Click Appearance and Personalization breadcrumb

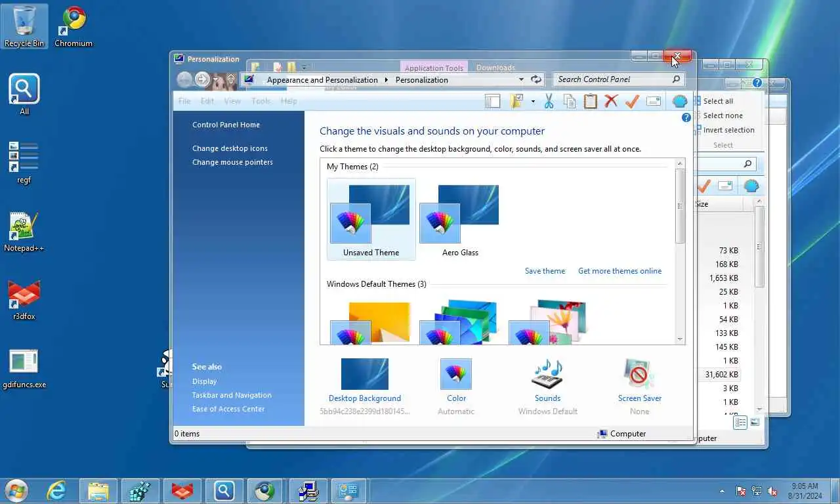click(322, 80)
